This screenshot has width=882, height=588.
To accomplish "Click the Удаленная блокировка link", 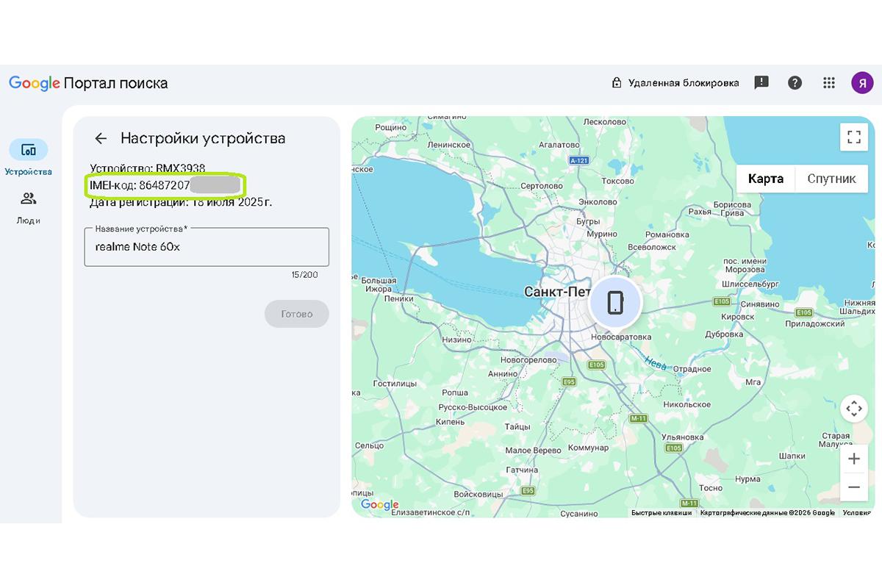I will 684,83.
